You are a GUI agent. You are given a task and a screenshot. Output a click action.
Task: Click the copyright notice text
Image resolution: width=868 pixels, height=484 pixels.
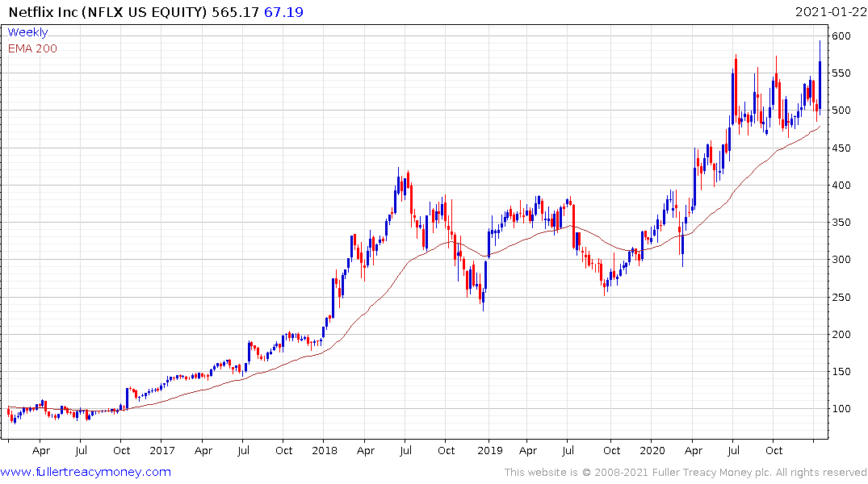(x=686, y=473)
